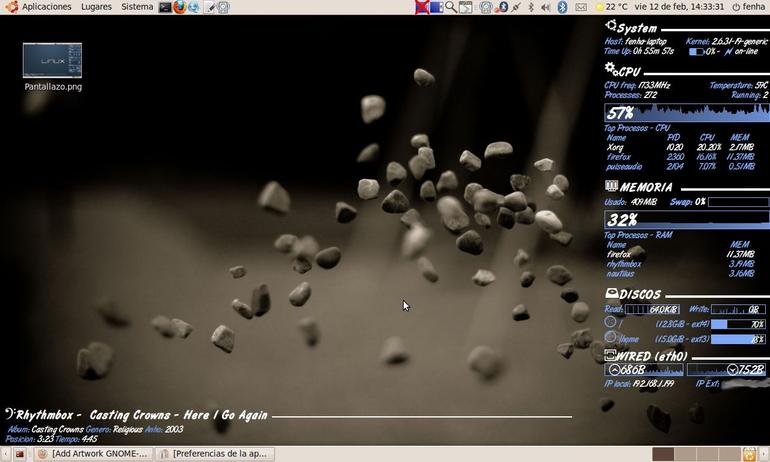Viewport: 770px width, 462px height.
Task: Open the fenha user session menu
Action: [748, 7]
